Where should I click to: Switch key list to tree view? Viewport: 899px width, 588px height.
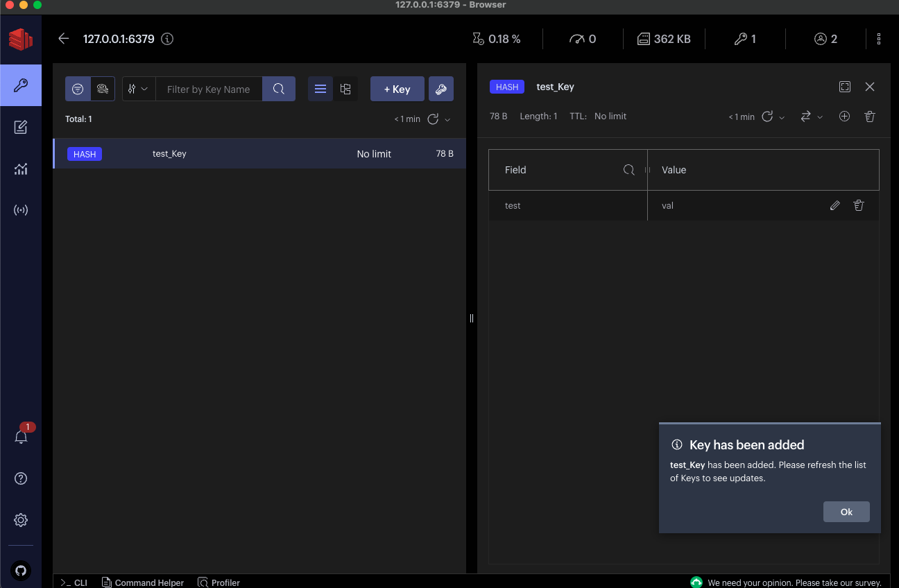(346, 89)
